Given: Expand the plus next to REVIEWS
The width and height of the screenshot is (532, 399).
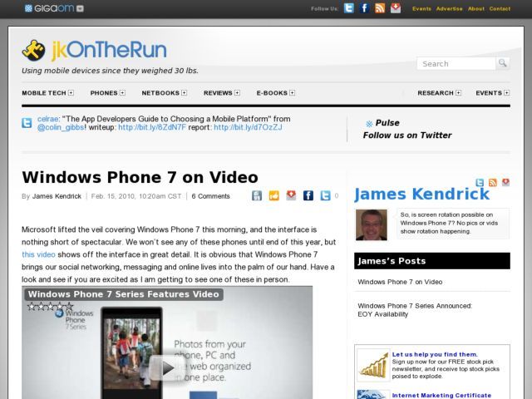Looking at the screenshot, I should tap(237, 92).
